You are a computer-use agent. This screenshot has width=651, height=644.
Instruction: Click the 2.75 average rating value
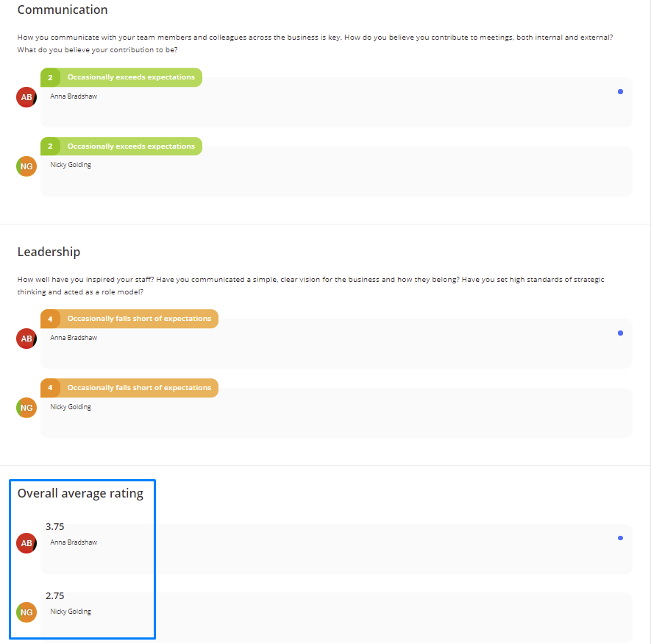[x=55, y=596]
